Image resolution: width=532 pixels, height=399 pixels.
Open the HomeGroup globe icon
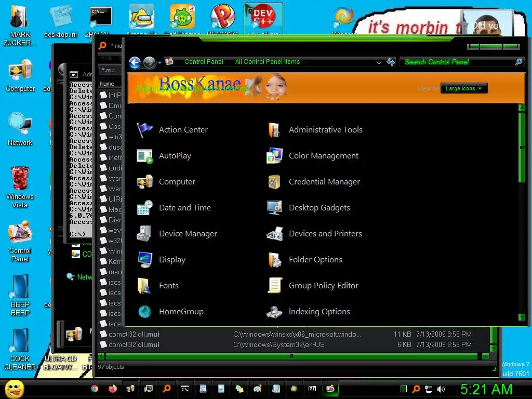(145, 312)
